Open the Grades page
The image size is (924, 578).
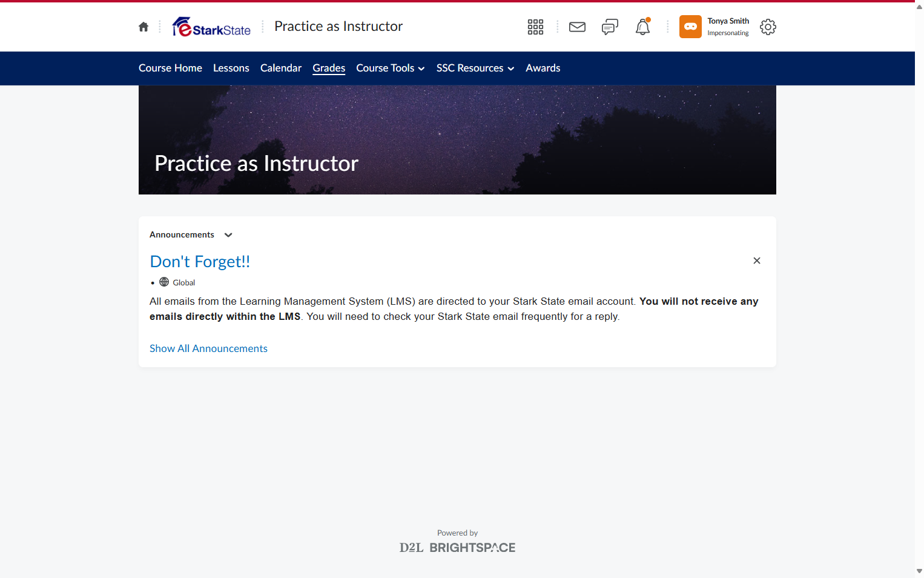[x=329, y=68]
